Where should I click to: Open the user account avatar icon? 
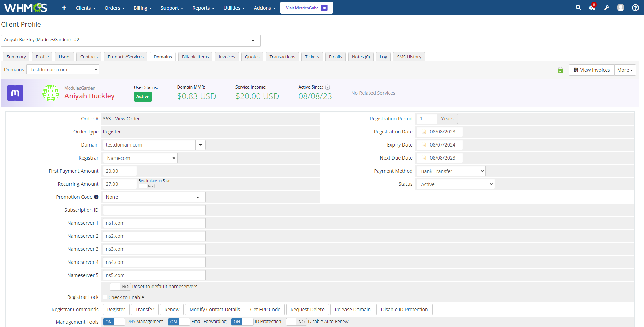[x=621, y=8]
